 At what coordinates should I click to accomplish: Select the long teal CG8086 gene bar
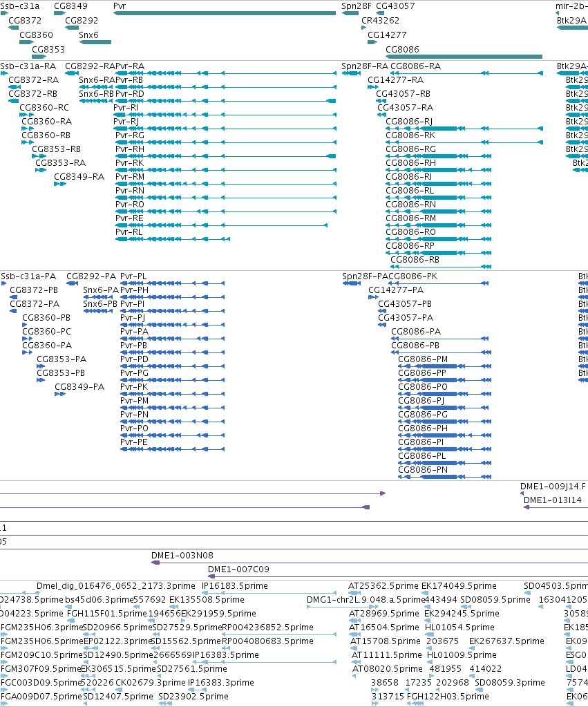(464, 57)
